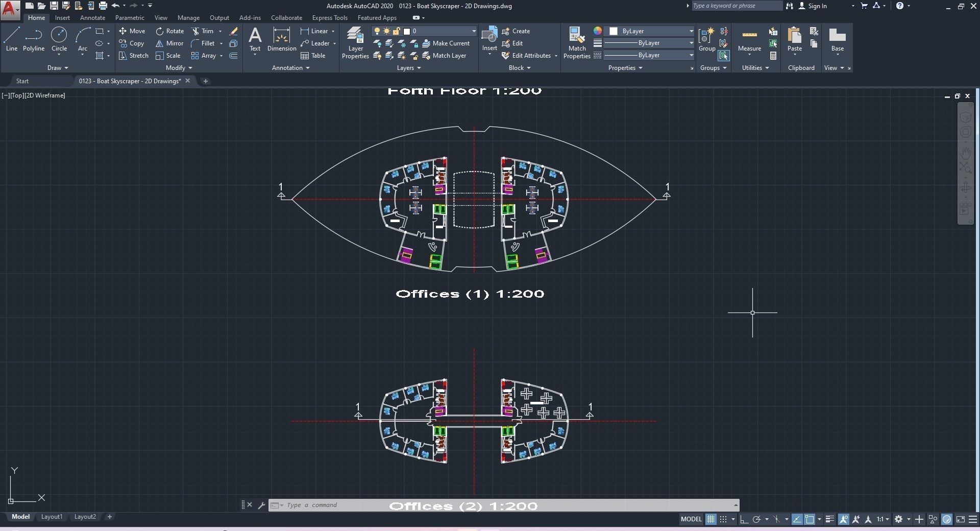
Task: Open the layer dropdown showing 0
Action: click(x=424, y=31)
